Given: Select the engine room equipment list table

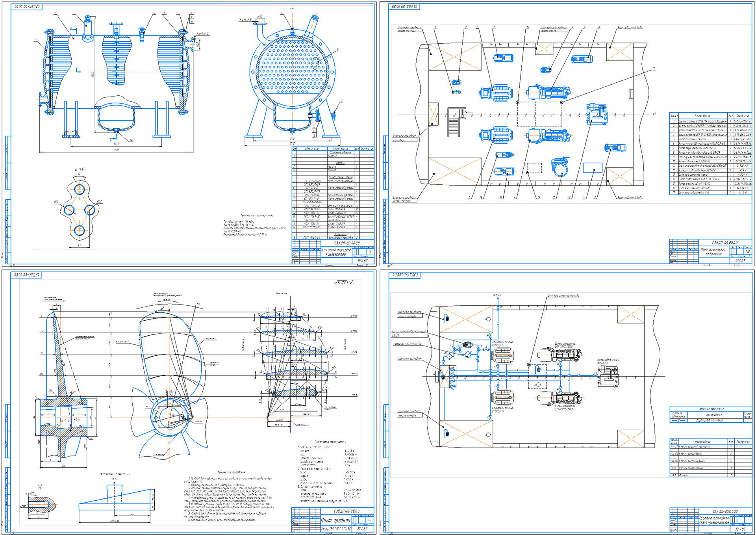Looking at the screenshot, I should (711, 154).
